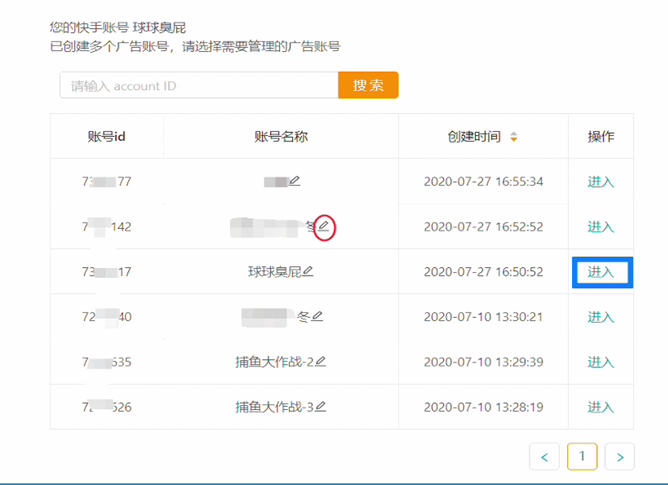
Task: Sort by 创建时间 using the sort arrows
Action: [x=514, y=137]
